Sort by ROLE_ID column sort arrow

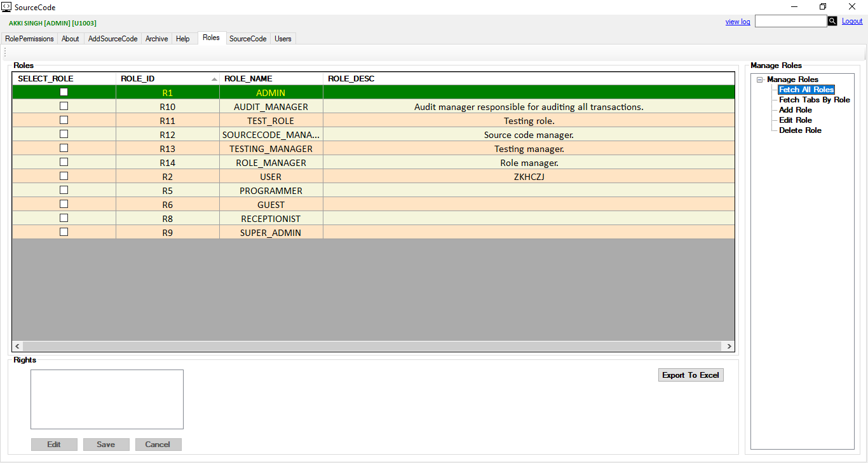coord(214,79)
